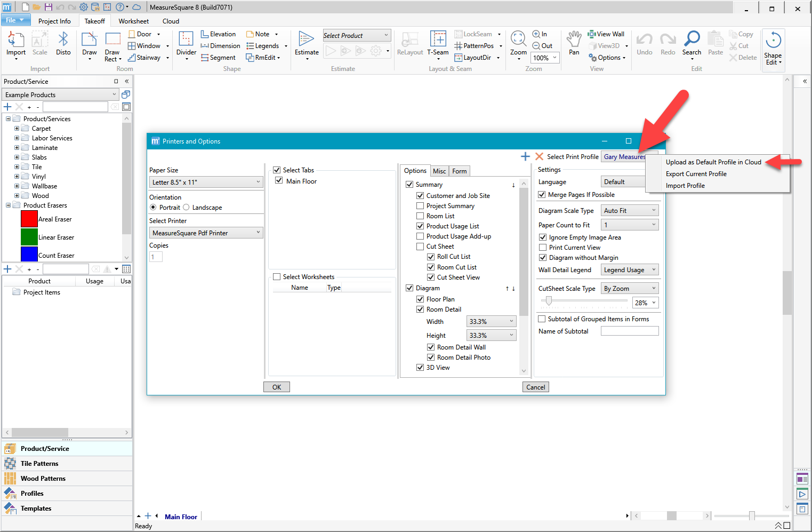Activate the Pan hand tool

[574, 44]
